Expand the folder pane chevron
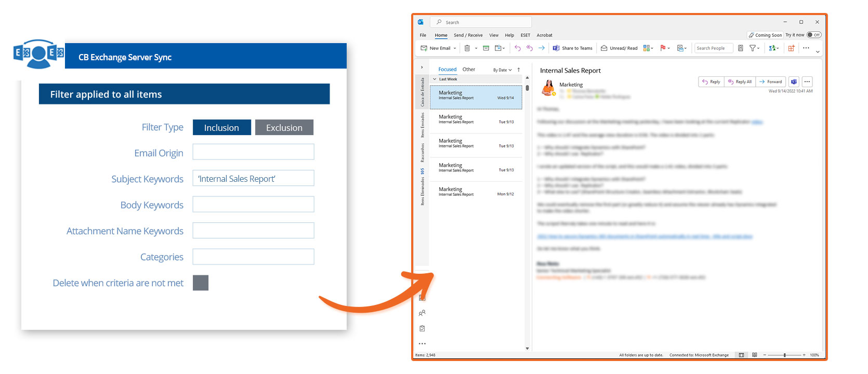This screenshot has height=374, width=868. [x=422, y=68]
